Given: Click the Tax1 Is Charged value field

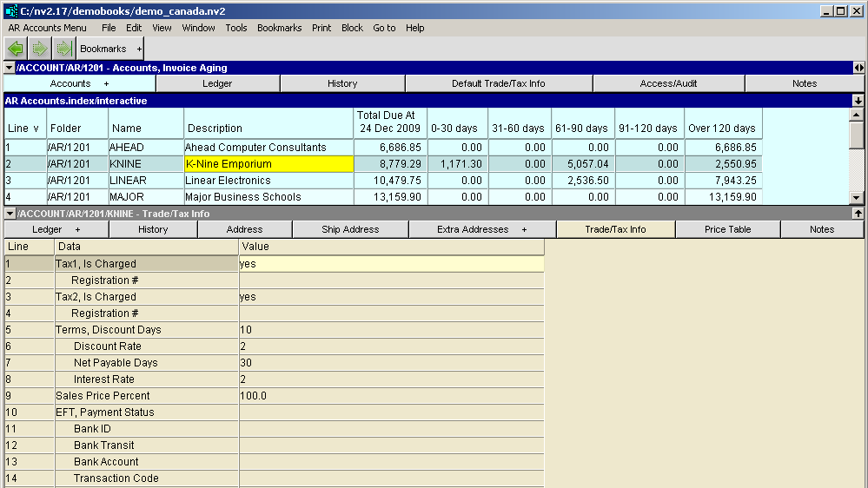Looking at the screenshot, I should pyautogui.click(x=391, y=264).
